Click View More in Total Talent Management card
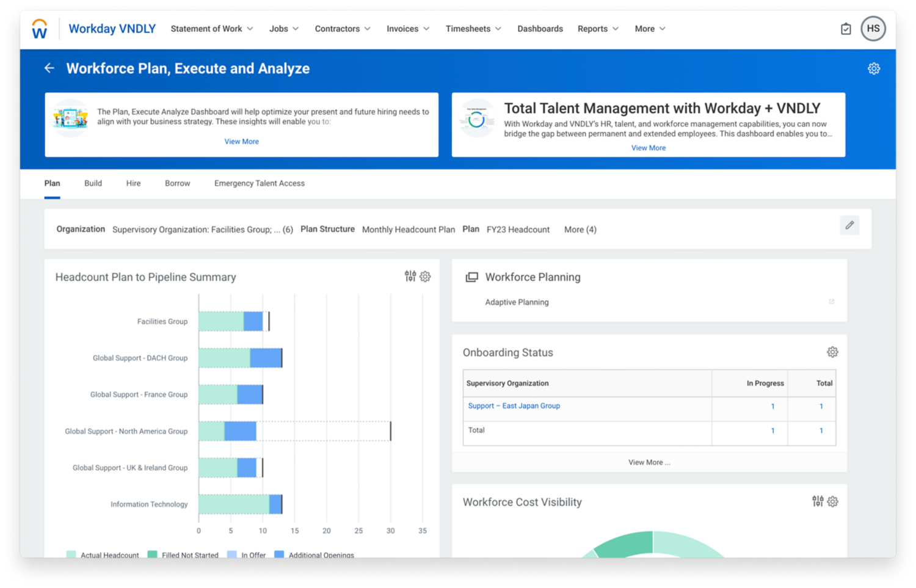Viewport: 916px width, 588px height. pyautogui.click(x=648, y=148)
